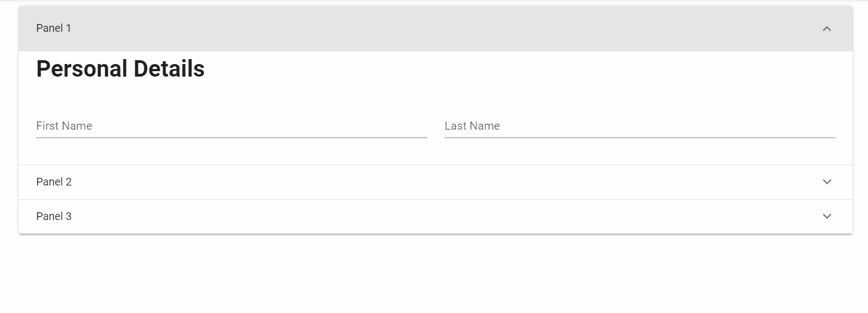Click the underline of the First Name field
This screenshot has height=313, width=868.
[x=232, y=137]
